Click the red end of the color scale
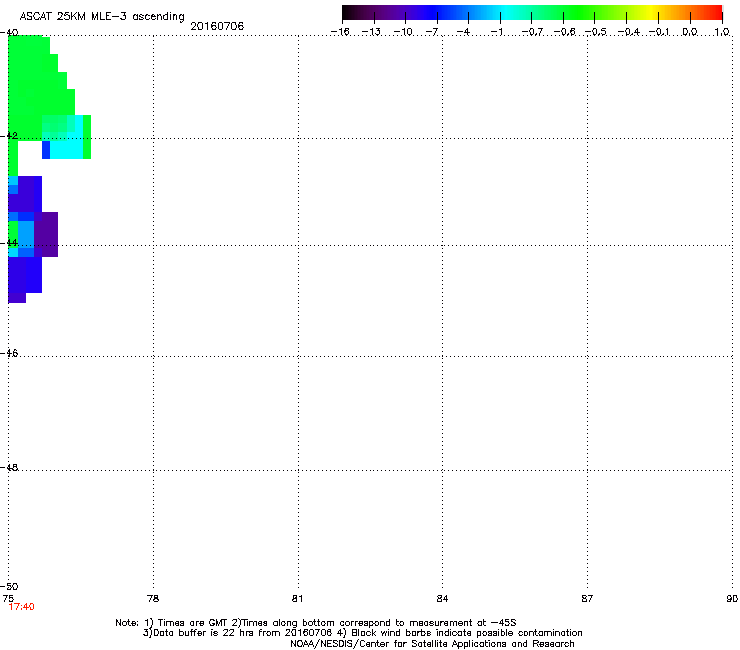This screenshot has height=650, width=740. pos(714,12)
